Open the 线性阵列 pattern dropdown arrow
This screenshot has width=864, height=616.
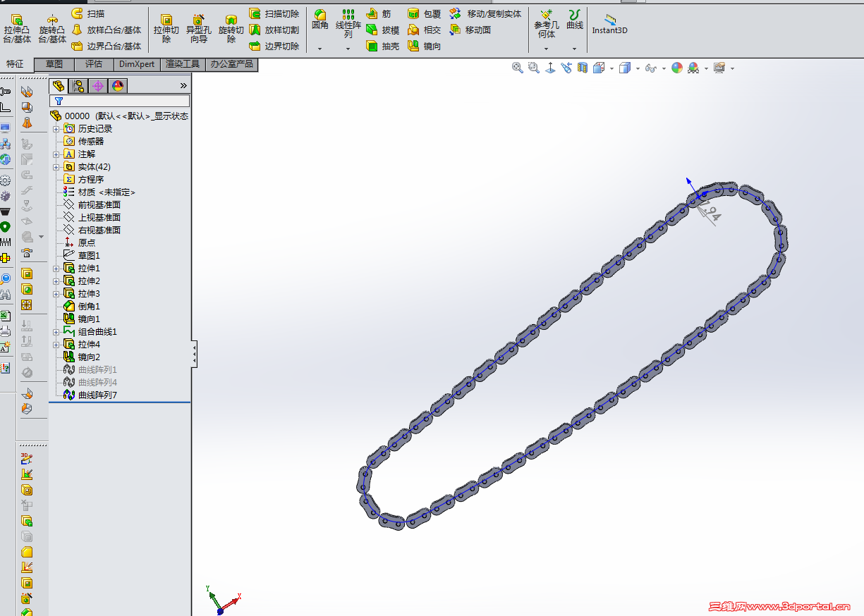click(348, 49)
